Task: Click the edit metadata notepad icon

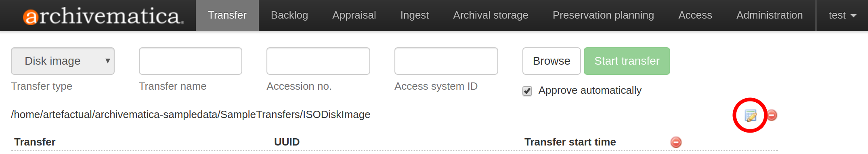Action: pyautogui.click(x=751, y=116)
